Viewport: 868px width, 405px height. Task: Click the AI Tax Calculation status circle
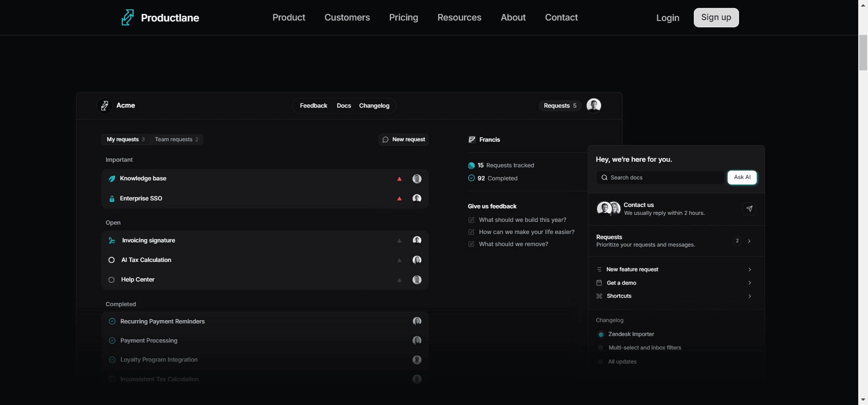pyautogui.click(x=111, y=260)
